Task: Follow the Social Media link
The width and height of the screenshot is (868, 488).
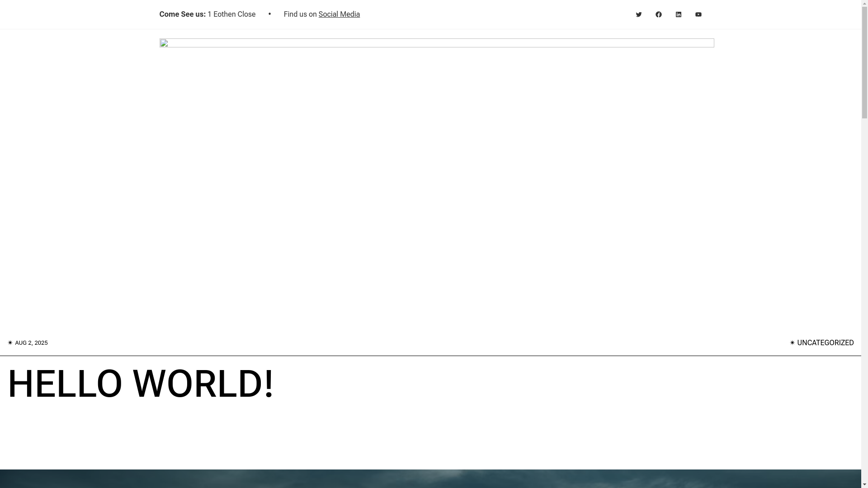Action: pyautogui.click(x=339, y=14)
